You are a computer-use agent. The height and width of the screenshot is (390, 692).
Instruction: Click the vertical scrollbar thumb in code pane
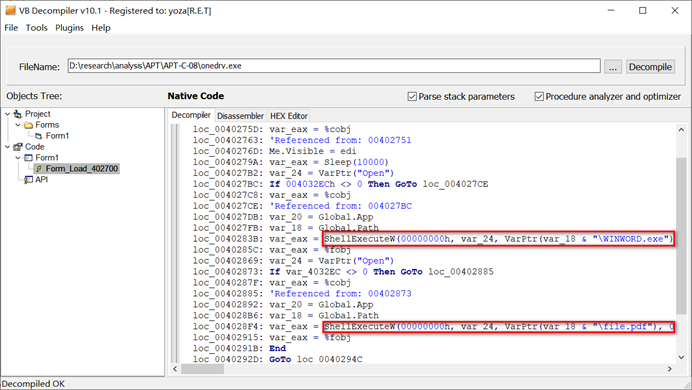point(681,236)
